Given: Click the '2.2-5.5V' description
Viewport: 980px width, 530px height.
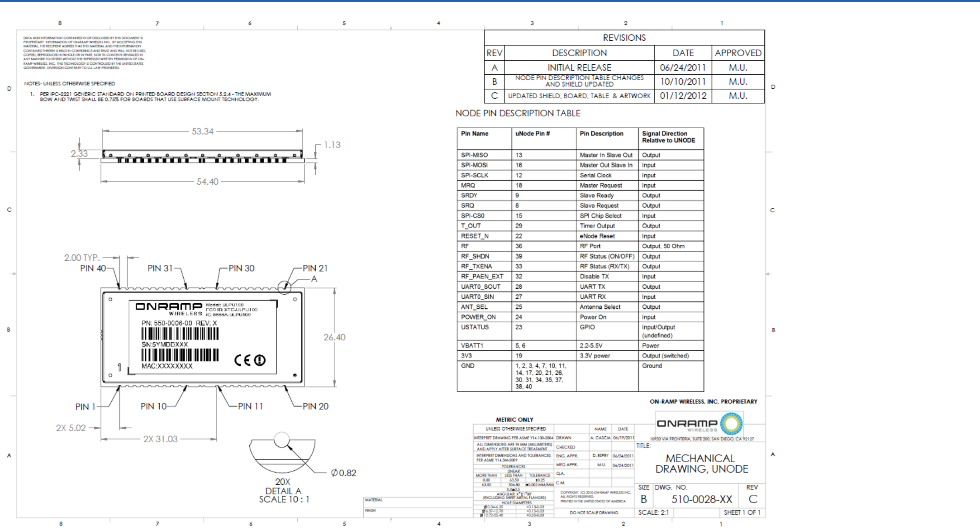Looking at the screenshot, I should coord(591,345).
